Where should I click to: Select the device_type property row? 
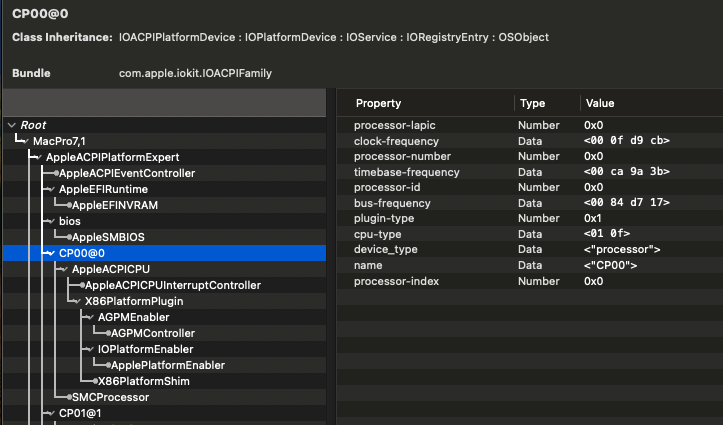click(530, 249)
